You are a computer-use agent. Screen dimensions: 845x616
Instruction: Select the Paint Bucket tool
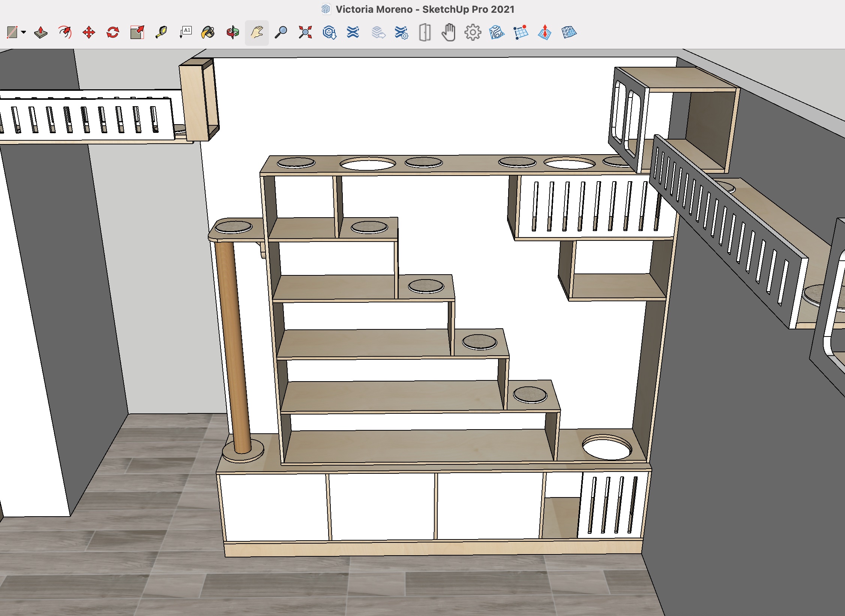208,32
